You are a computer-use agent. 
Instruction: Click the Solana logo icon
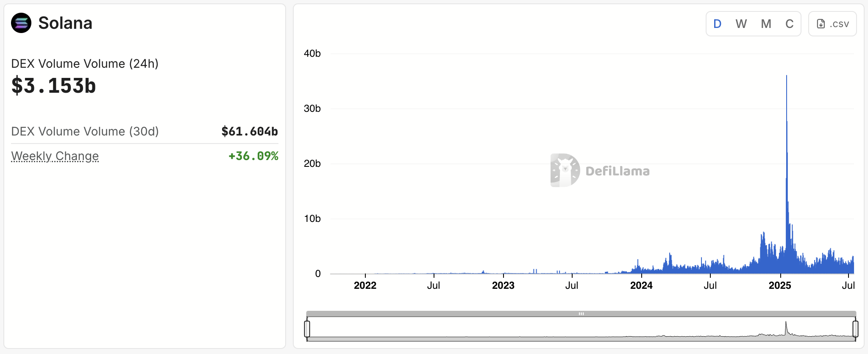coord(21,23)
